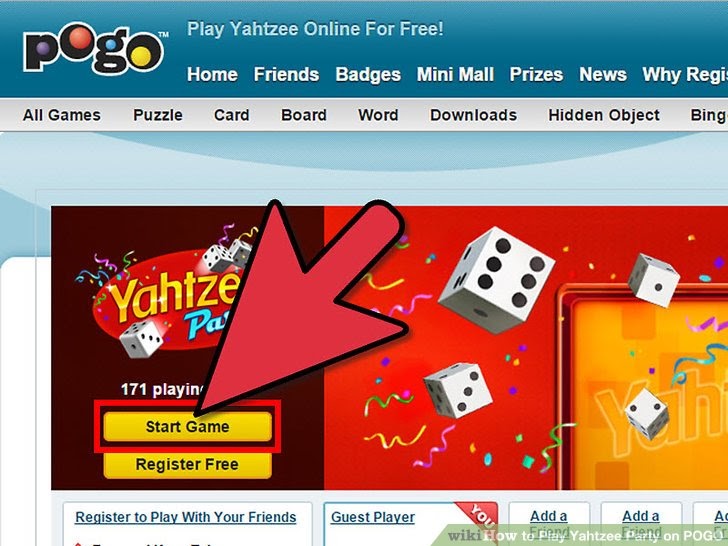Go to the Friends page
The width and height of the screenshot is (728, 546).
point(286,74)
